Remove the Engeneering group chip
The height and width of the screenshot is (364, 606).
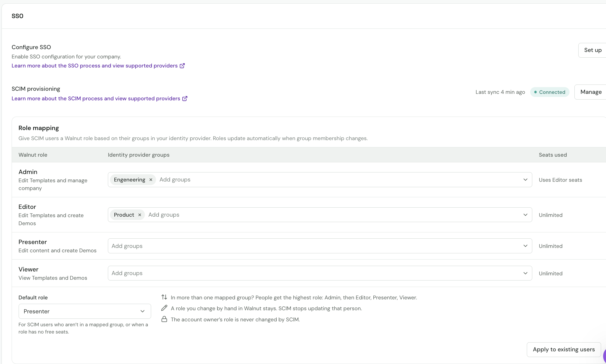151,180
